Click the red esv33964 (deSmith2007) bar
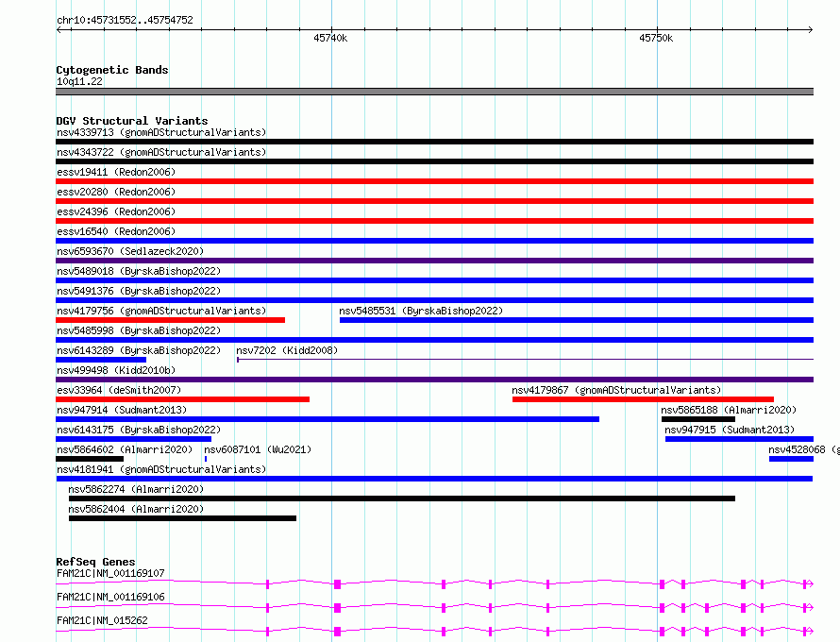The height and width of the screenshot is (642, 840). point(183,399)
